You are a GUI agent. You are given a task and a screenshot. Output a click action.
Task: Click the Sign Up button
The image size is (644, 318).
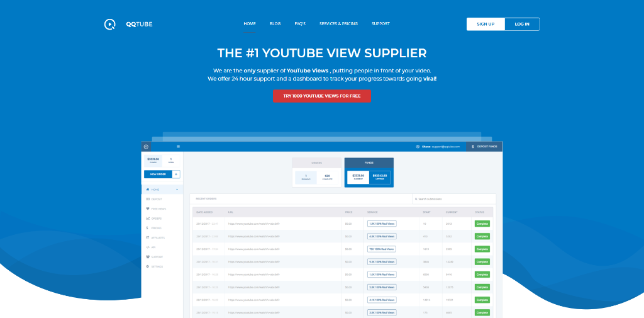(486, 25)
